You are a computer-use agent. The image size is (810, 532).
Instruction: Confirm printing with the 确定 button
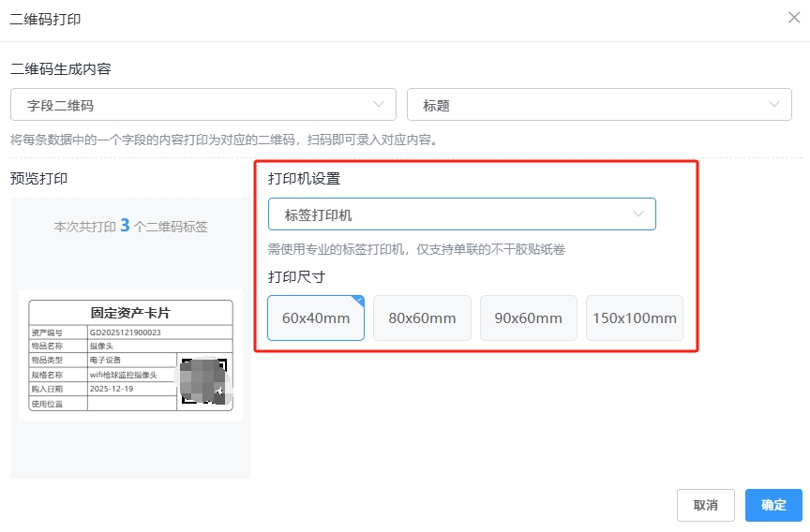pyautogui.click(x=773, y=505)
